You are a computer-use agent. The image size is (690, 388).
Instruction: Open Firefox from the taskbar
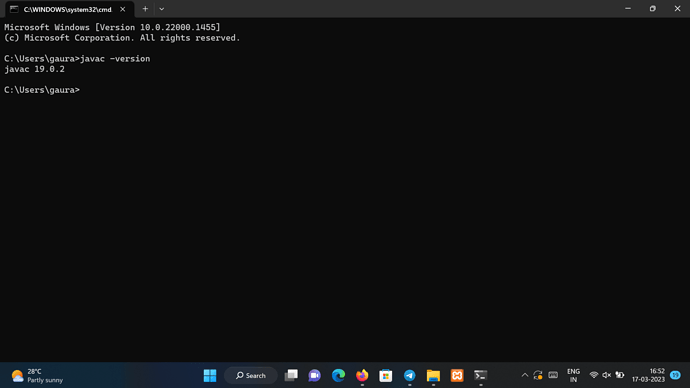tap(362, 375)
